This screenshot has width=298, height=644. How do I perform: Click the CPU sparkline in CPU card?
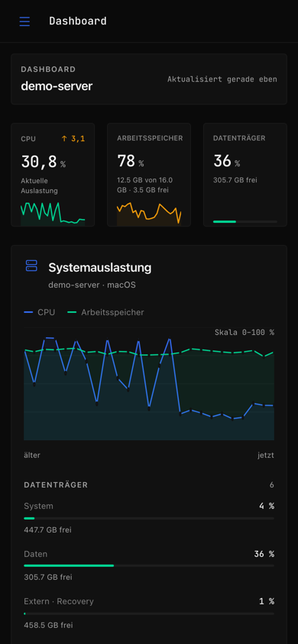click(x=53, y=214)
